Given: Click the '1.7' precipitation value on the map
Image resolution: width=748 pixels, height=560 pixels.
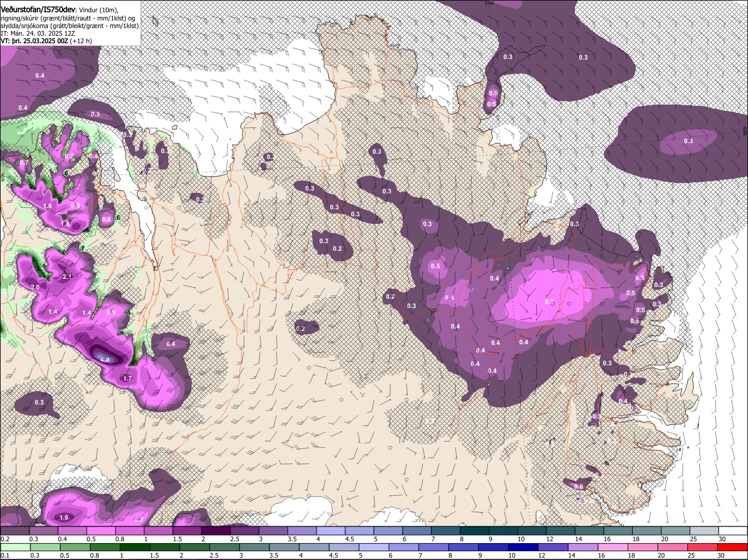Looking at the screenshot, I should [127, 379].
